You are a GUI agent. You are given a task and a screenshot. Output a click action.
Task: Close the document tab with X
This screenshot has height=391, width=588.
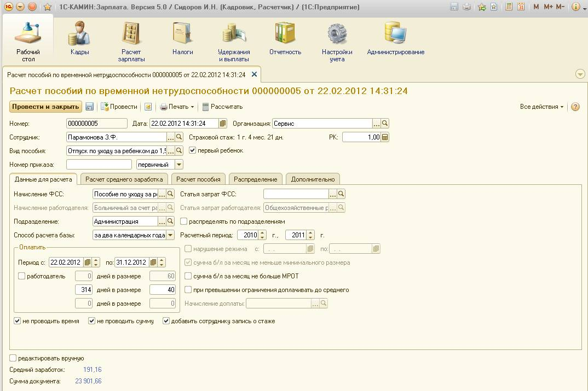254,74
